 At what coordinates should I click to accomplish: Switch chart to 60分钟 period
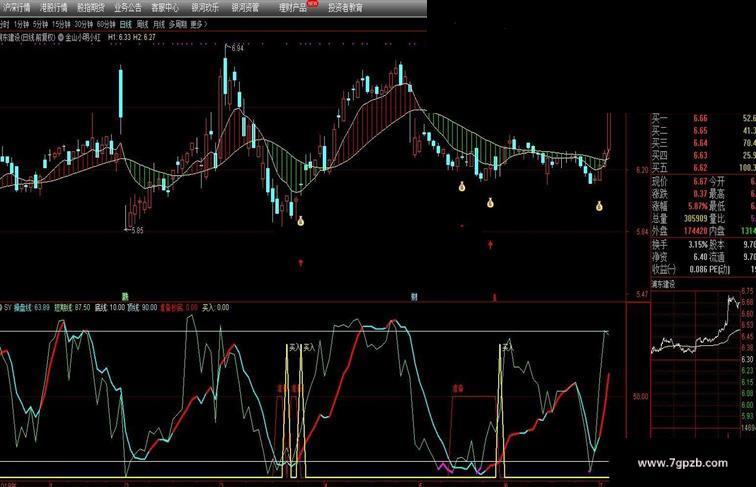pyautogui.click(x=106, y=24)
